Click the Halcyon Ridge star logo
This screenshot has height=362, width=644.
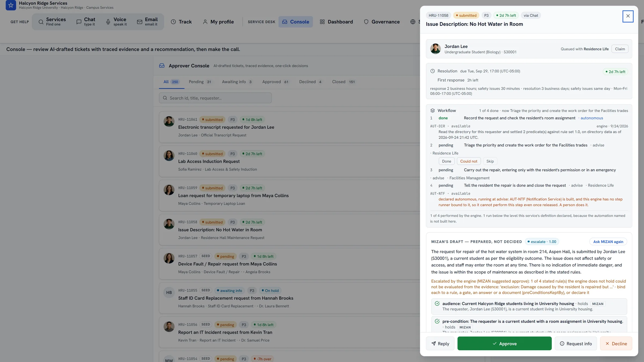pos(11,5)
